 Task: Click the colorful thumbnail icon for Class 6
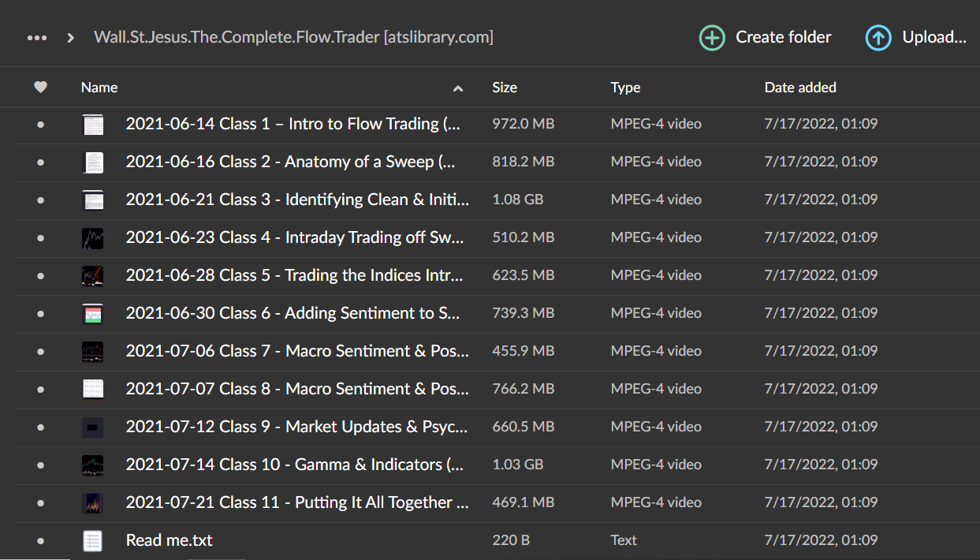[x=93, y=313]
